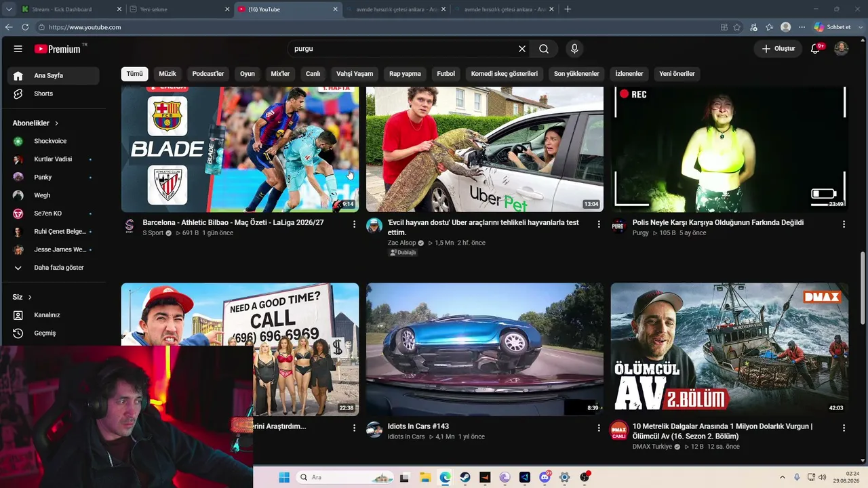Open the S Sport channel avatar
This screenshot has width=868, height=488.
click(x=130, y=226)
